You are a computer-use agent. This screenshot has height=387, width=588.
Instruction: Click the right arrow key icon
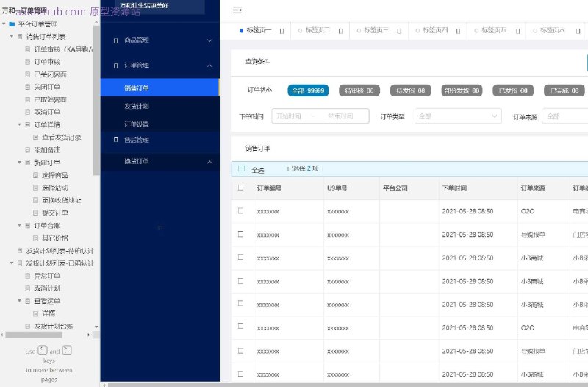pyautogui.click(x=67, y=350)
